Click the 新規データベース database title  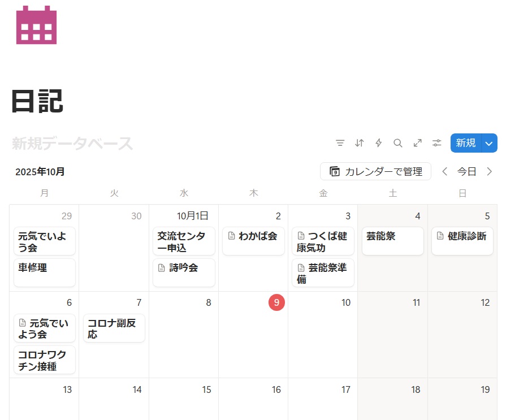pos(72,144)
